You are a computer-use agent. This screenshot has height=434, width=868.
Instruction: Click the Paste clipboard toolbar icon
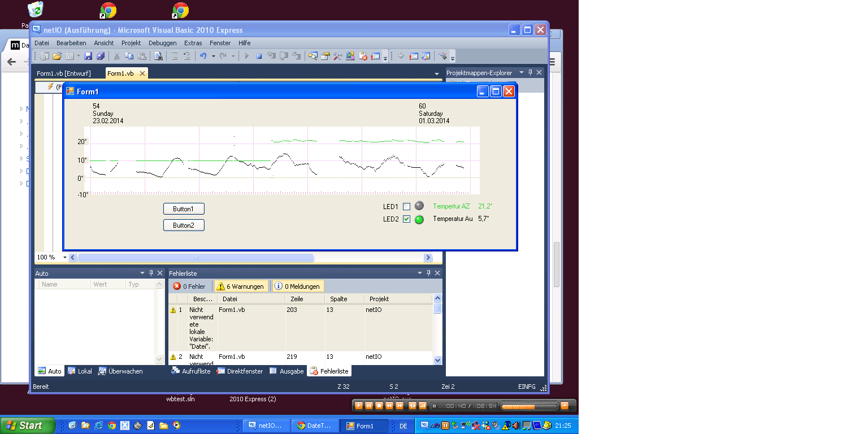point(142,56)
